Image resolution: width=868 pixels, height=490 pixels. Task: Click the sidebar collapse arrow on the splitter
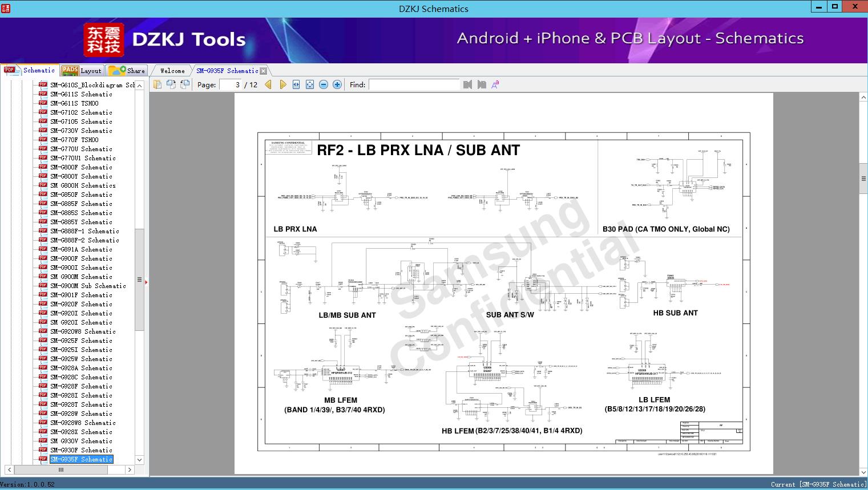click(146, 282)
